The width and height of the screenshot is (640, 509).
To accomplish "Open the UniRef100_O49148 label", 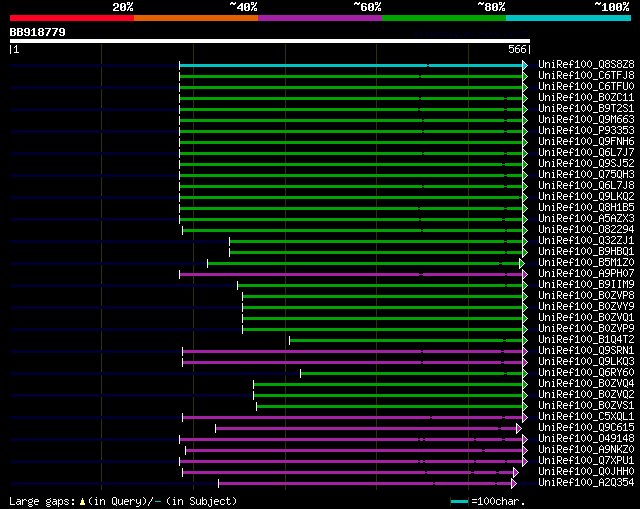I will tap(586, 439).
